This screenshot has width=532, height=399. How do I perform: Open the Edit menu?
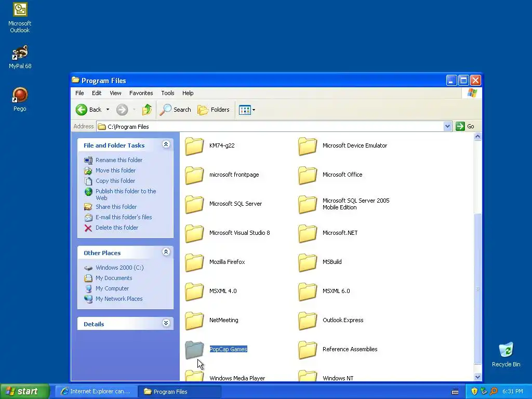click(x=96, y=93)
